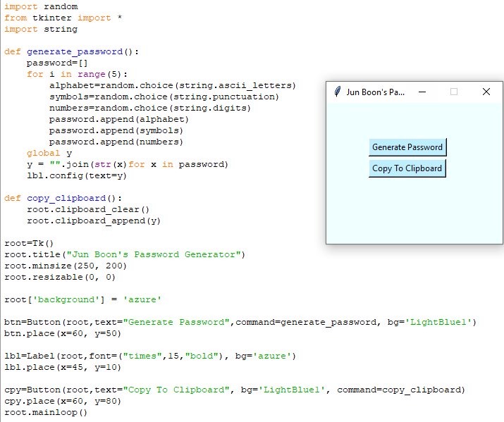Click the Generate Password button

click(x=407, y=147)
